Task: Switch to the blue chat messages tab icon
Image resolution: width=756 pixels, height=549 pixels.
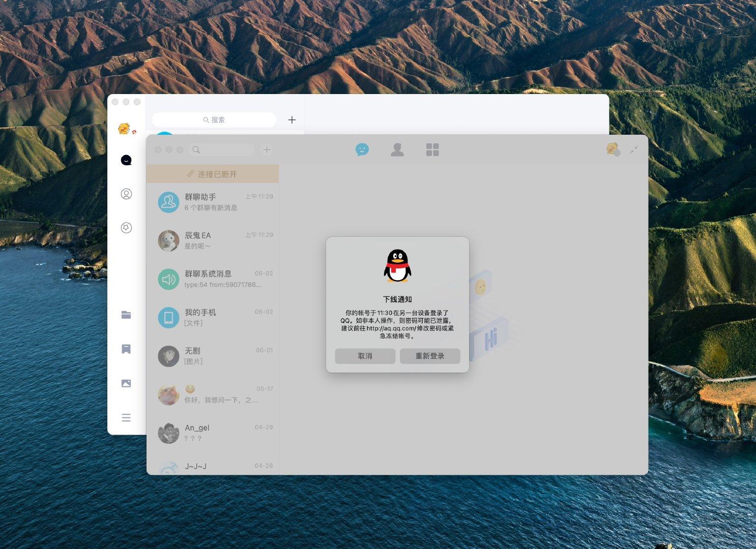Action: tap(362, 149)
